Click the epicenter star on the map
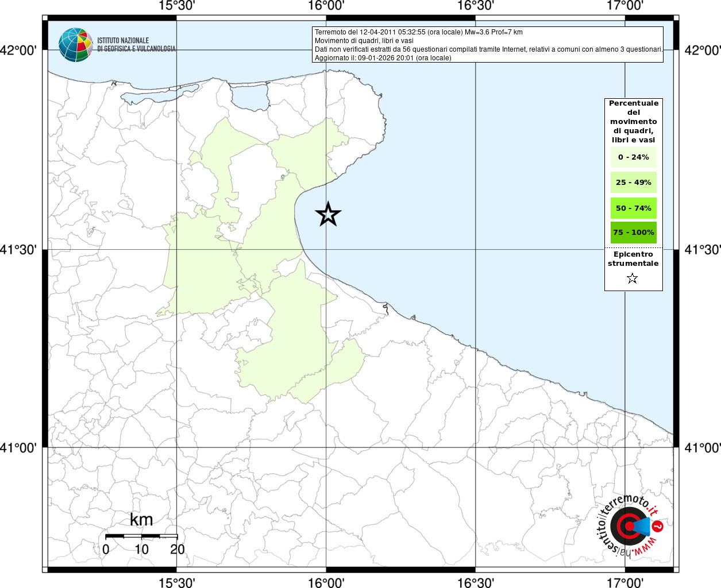 (328, 214)
